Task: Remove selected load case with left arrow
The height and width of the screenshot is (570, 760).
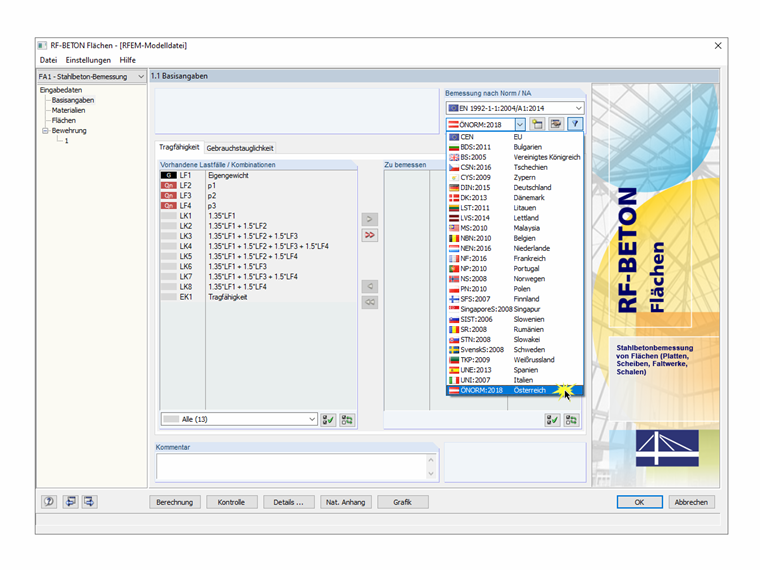Action: click(x=369, y=286)
